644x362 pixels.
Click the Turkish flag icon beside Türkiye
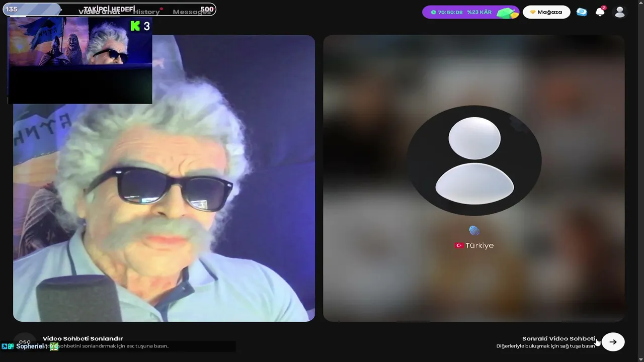point(459,245)
